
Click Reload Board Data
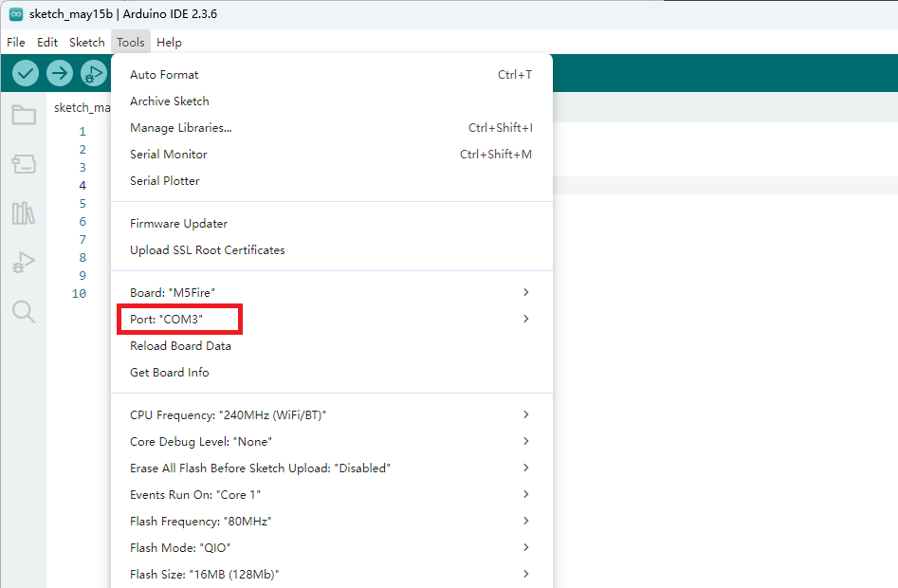pyautogui.click(x=332, y=346)
